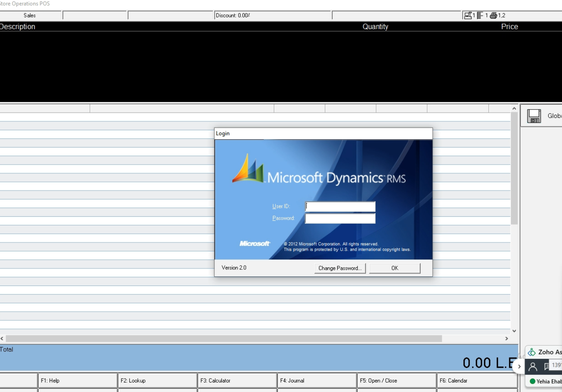
Task: Click the Yehia Ehab name in Zoho panel
Action: [x=549, y=382]
